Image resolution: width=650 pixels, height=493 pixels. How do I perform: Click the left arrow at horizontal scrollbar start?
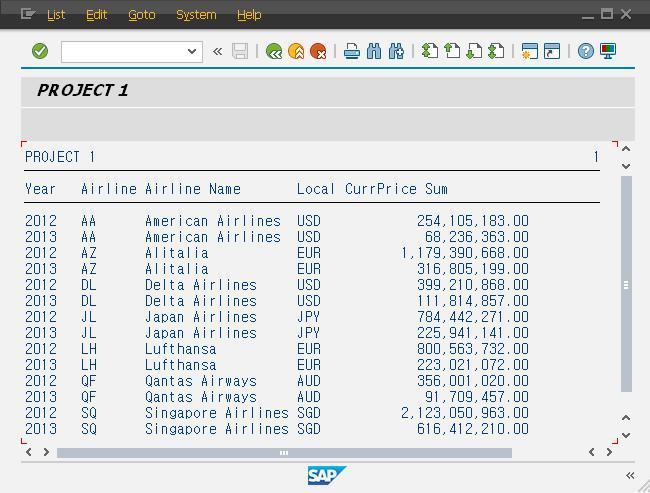[28, 452]
